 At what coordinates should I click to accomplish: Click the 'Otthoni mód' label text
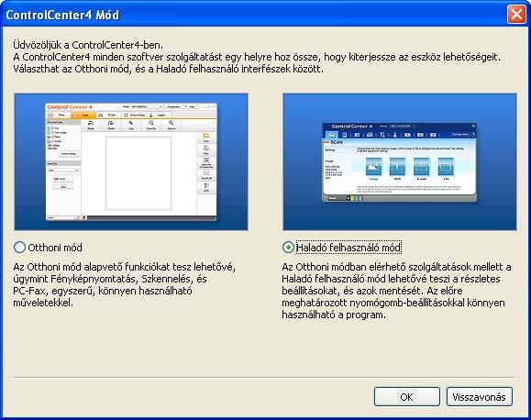click(x=55, y=248)
